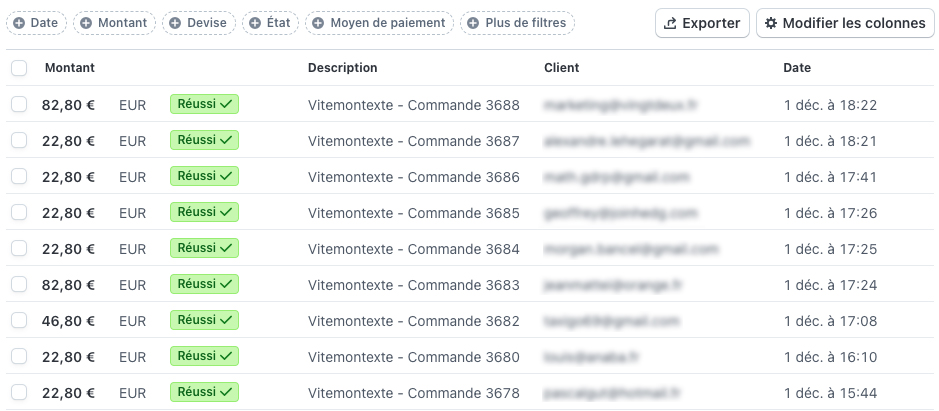This screenshot has height=411, width=939.
Task: Click the 22,80 € amount of Commande 3680
Action: [x=68, y=357]
